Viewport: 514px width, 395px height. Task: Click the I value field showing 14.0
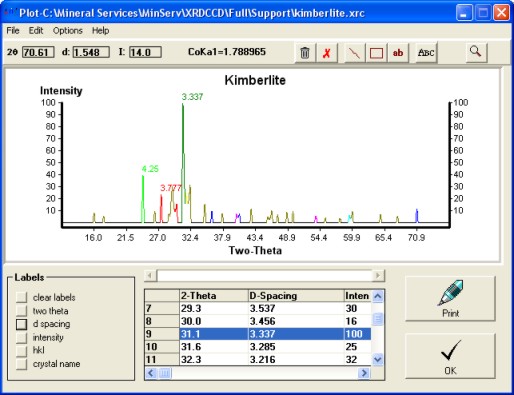click(145, 52)
